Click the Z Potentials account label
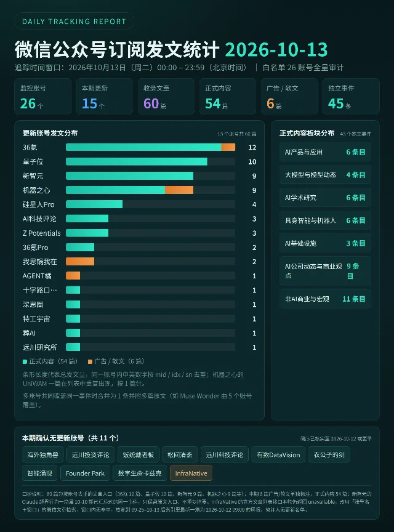The width and height of the screenshot is (394, 532). (41, 233)
